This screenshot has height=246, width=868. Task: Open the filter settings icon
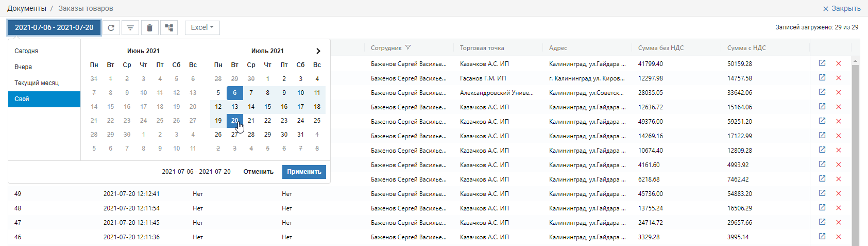click(x=130, y=28)
